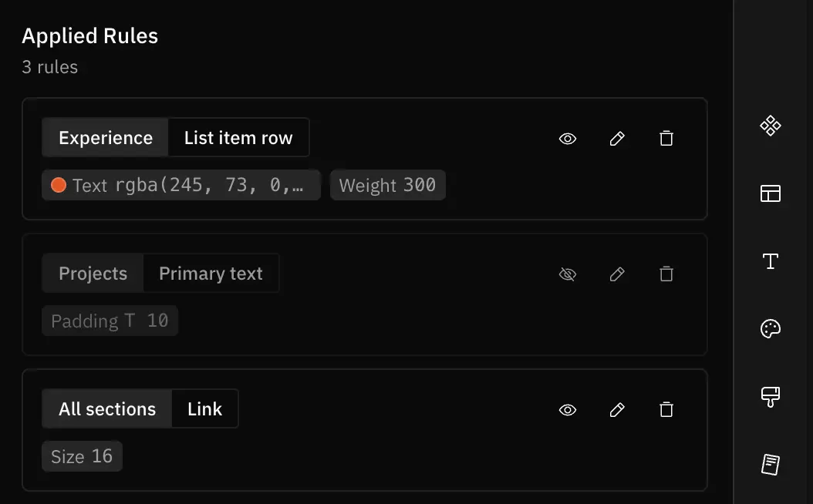This screenshot has height=504, width=813.
Task: Select the List item row tag
Action: [238, 138]
